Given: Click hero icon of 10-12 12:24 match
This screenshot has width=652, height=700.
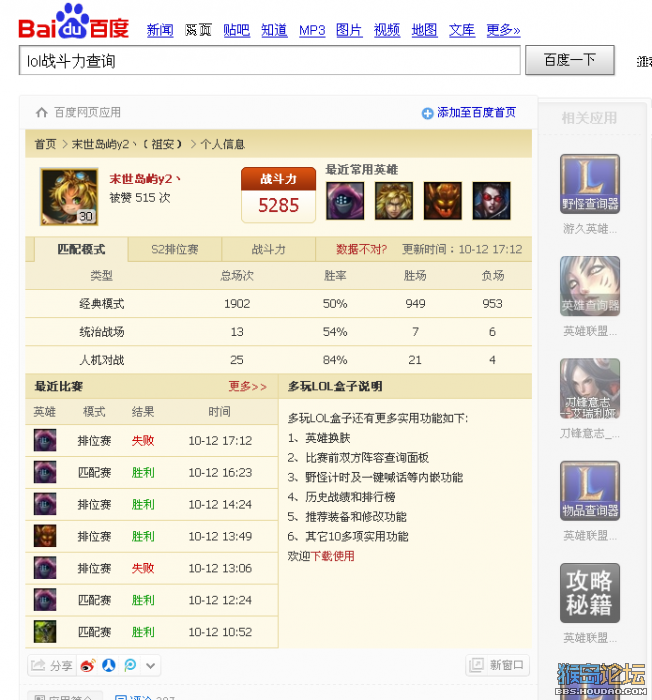Looking at the screenshot, I should 45,600.
